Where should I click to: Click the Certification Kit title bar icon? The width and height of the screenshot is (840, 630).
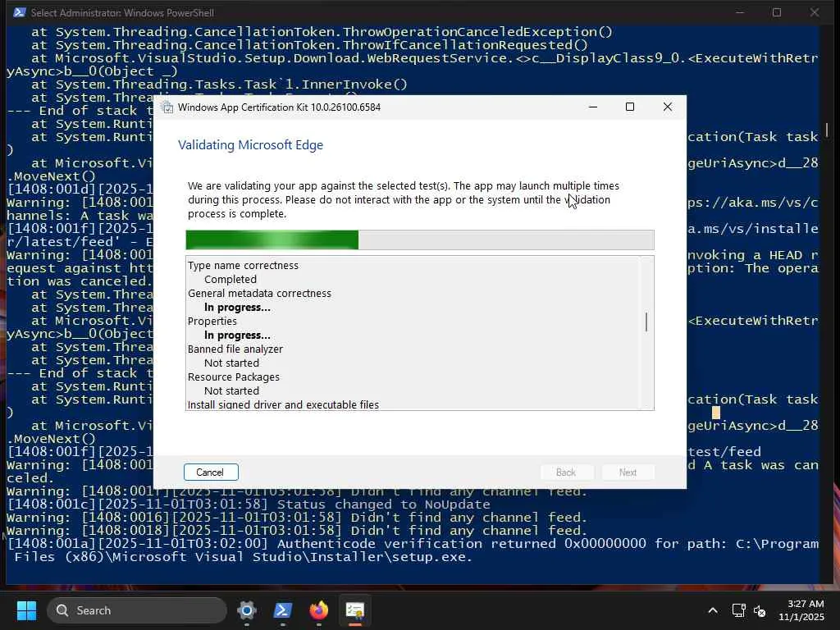(167, 107)
